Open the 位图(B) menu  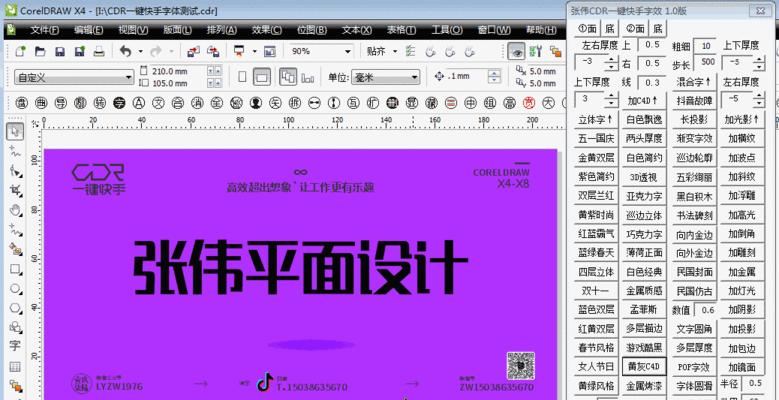tap(312, 30)
